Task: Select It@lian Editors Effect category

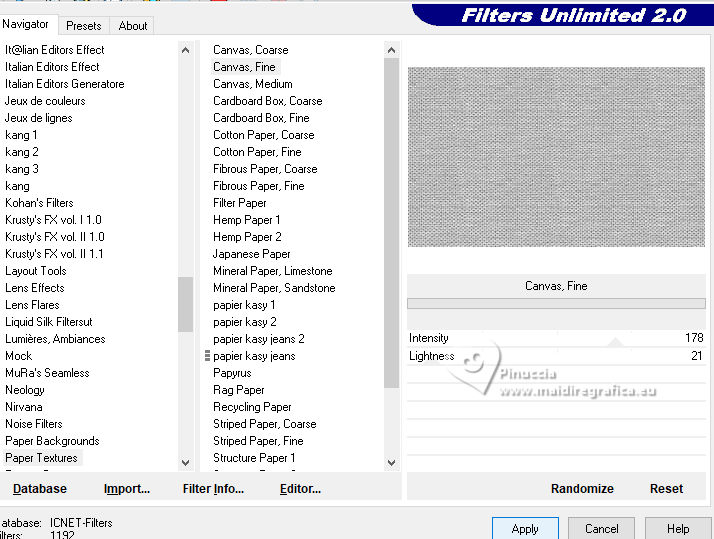Action: (x=55, y=50)
